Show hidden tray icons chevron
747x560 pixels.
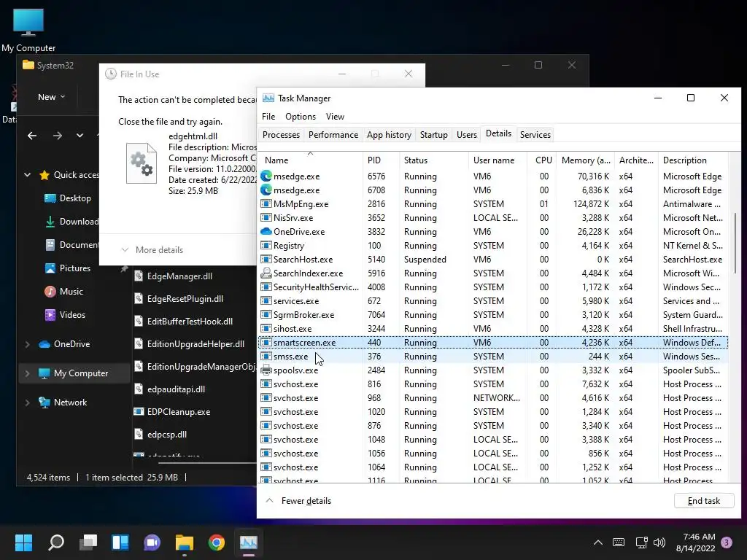(x=598, y=542)
